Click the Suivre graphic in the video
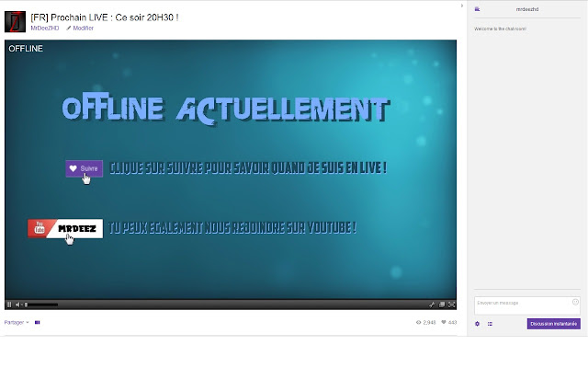588x368 pixels. (x=84, y=168)
